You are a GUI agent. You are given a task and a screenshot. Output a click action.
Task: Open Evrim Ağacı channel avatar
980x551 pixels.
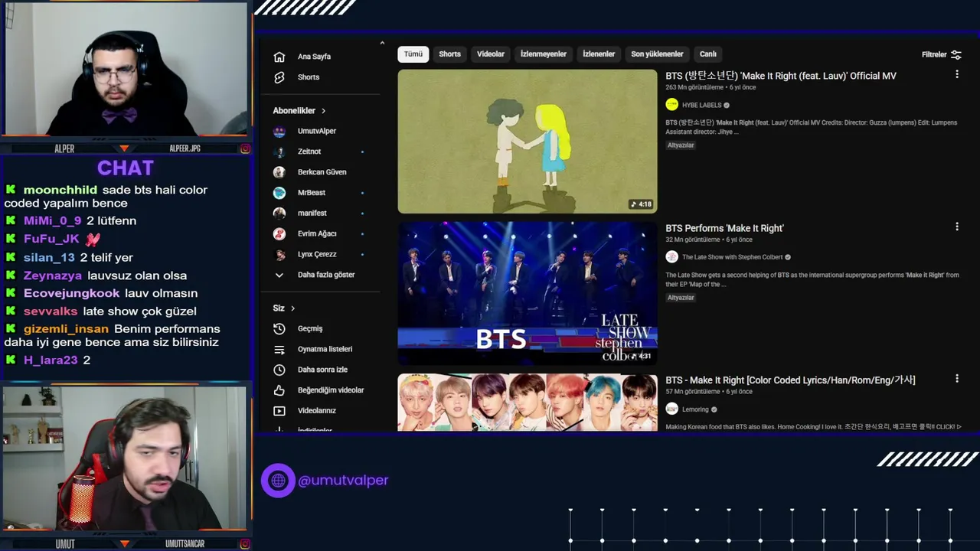(x=279, y=233)
